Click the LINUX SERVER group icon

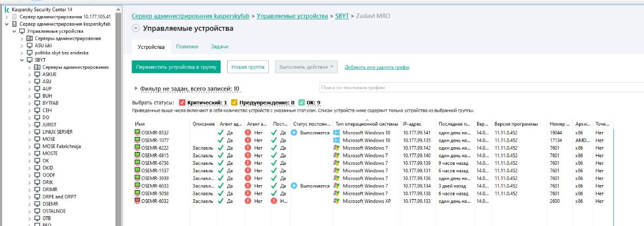pos(37,132)
